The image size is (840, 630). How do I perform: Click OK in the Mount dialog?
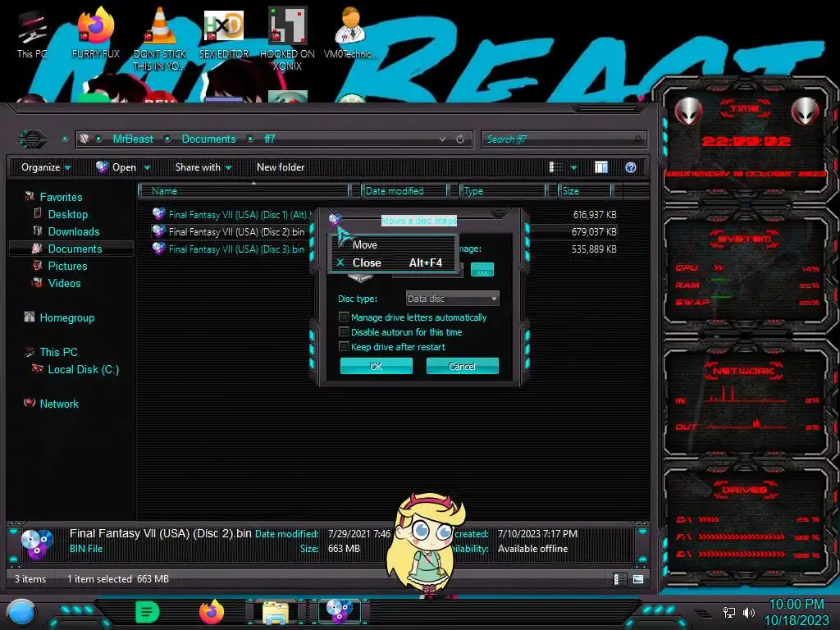[376, 367]
